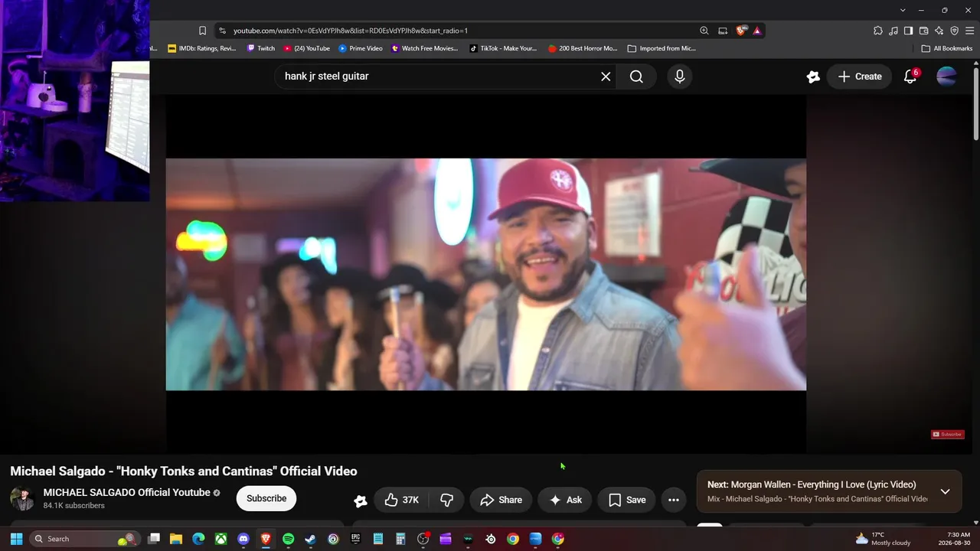Image resolution: width=980 pixels, height=551 pixels.
Task: Open the YouTube account avatar menu
Action: tap(947, 77)
